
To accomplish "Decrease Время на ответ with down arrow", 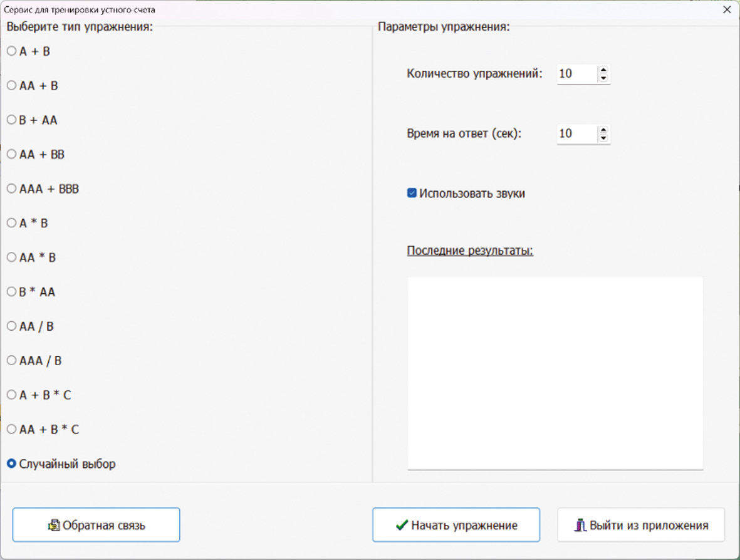I will tap(603, 138).
